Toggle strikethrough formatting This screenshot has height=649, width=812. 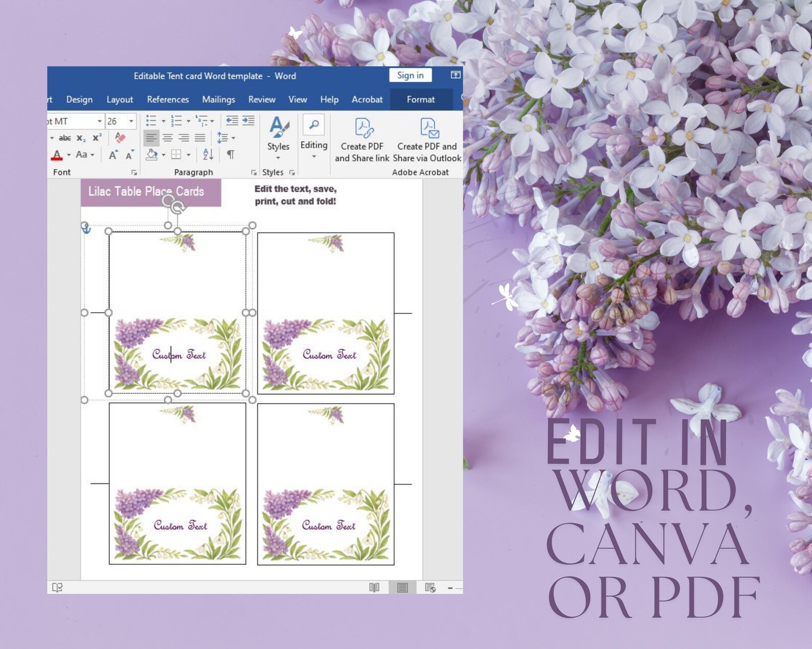click(65, 138)
